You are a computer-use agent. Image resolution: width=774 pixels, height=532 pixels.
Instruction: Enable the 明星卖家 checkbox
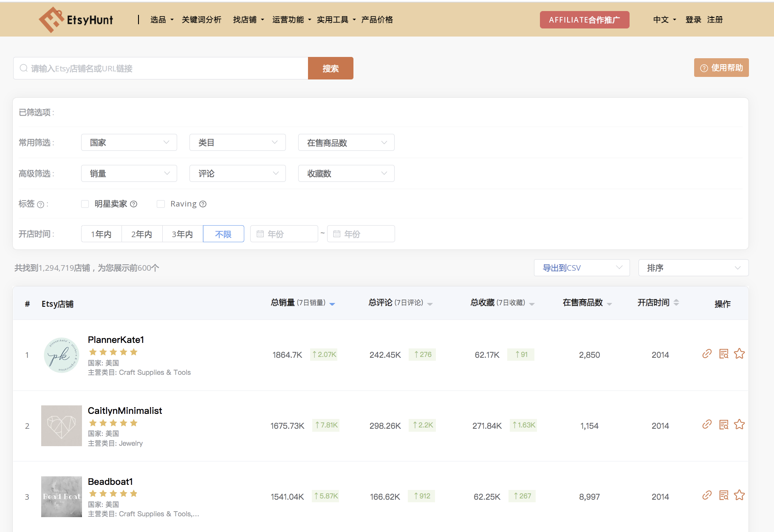85,204
